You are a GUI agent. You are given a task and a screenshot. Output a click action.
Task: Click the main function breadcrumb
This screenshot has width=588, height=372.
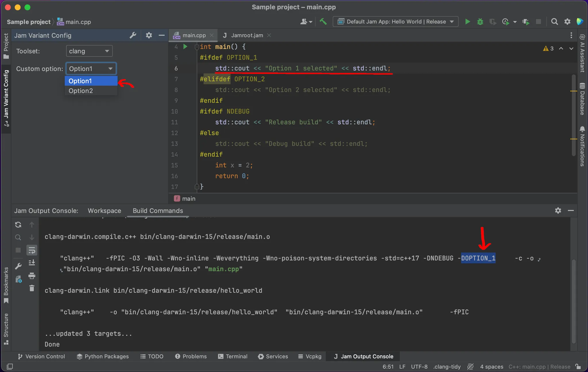185,198
